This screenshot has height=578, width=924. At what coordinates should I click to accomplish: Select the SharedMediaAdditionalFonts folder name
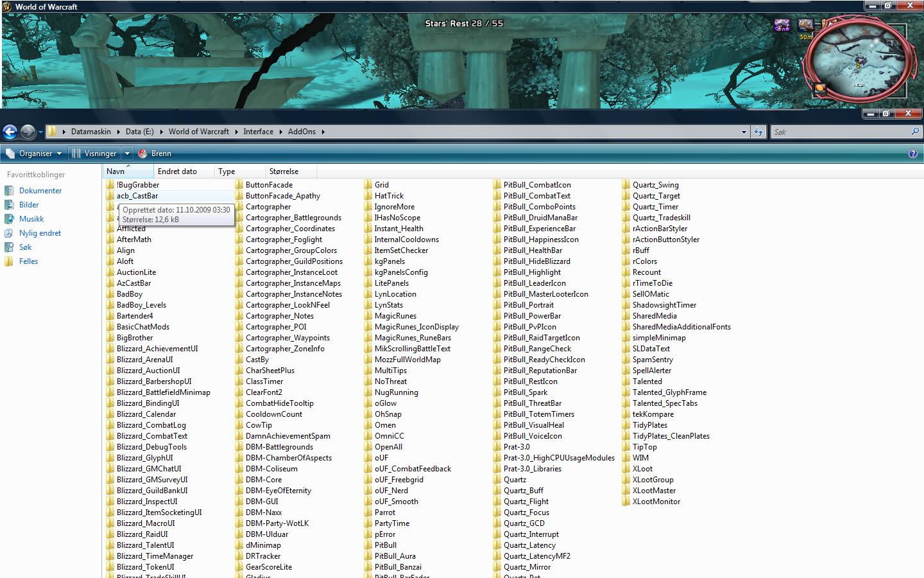(x=681, y=327)
